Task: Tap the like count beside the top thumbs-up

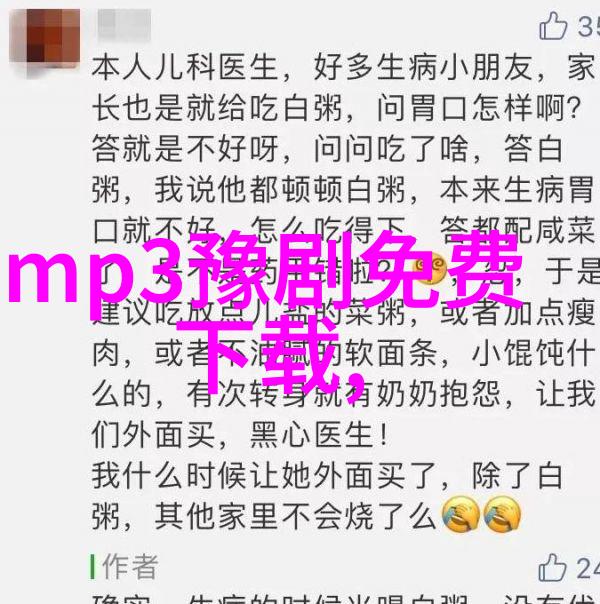Action: coord(588,26)
